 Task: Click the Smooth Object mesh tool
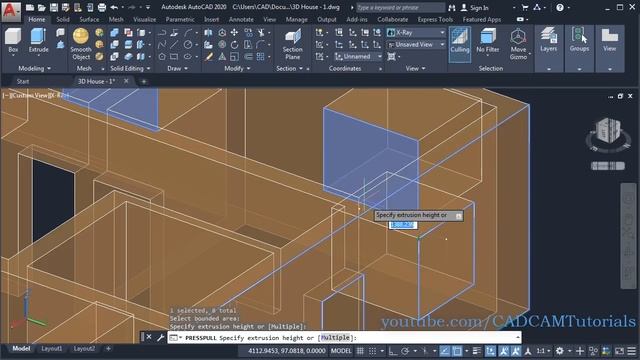point(81,44)
